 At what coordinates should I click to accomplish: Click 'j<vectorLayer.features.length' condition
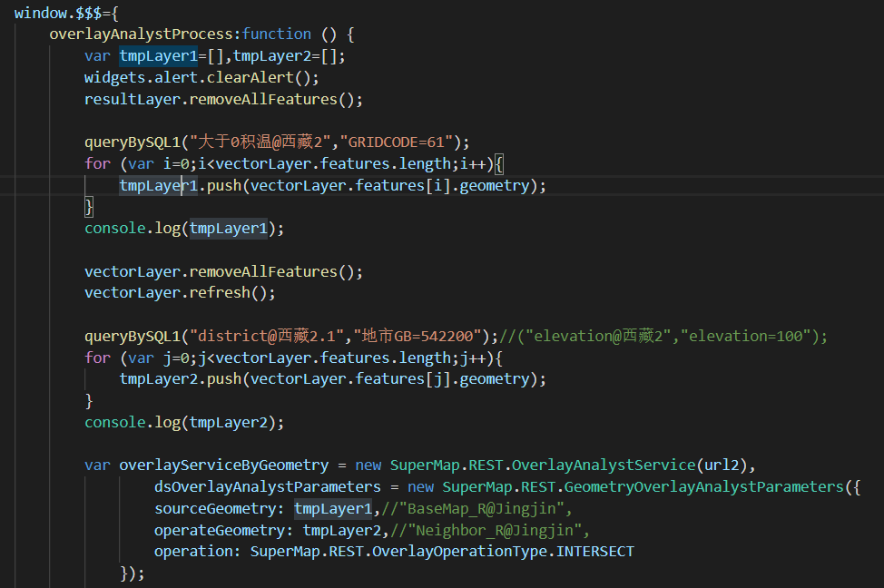324,358
